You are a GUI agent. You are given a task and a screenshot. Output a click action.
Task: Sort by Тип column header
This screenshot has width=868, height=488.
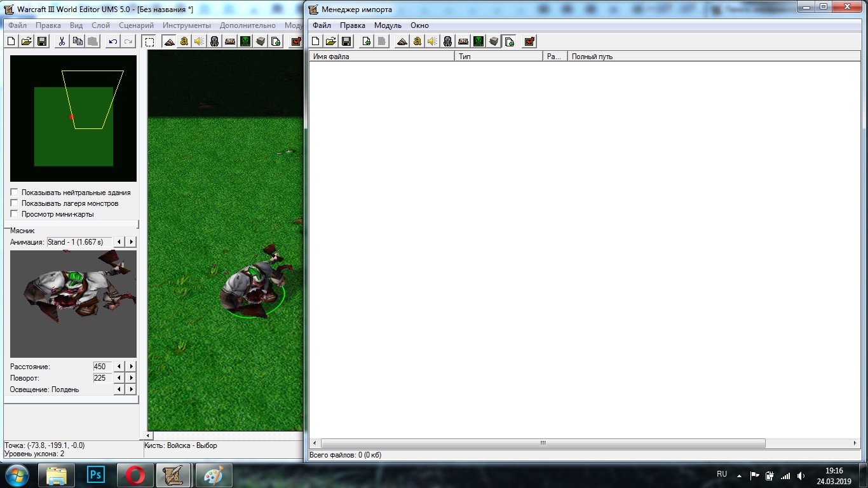499,57
